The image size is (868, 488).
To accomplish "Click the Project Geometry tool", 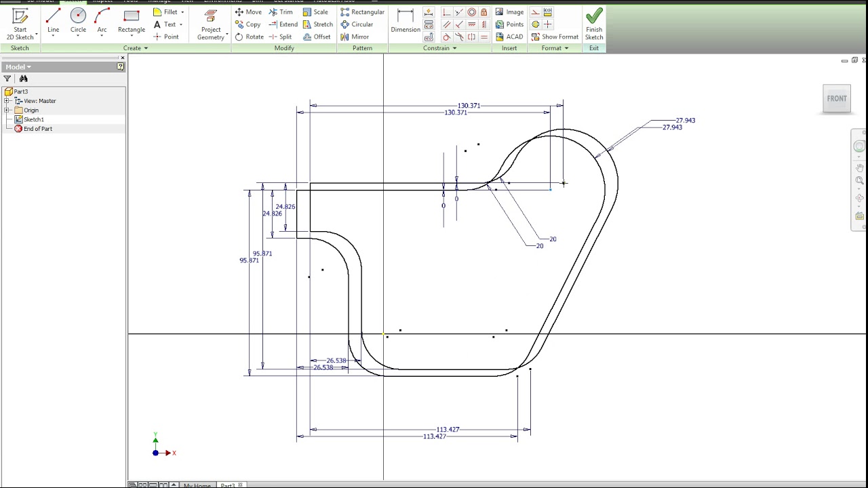I will click(x=211, y=24).
